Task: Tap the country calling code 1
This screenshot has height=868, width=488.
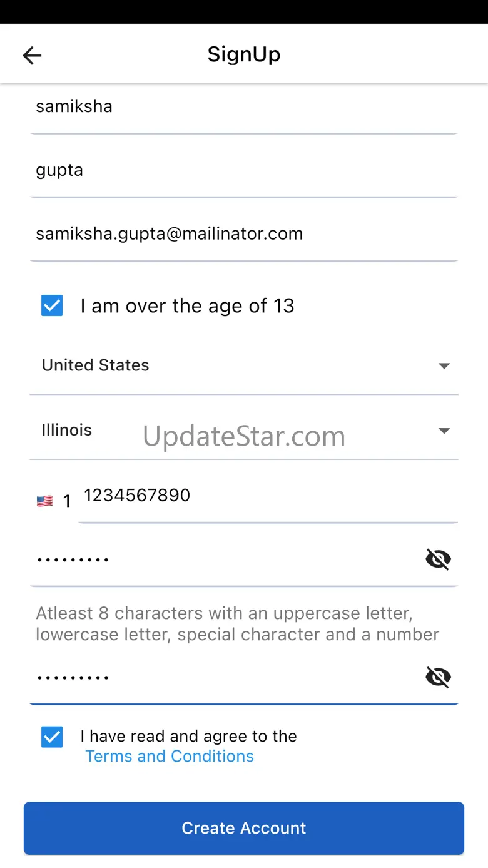Action: tap(67, 501)
